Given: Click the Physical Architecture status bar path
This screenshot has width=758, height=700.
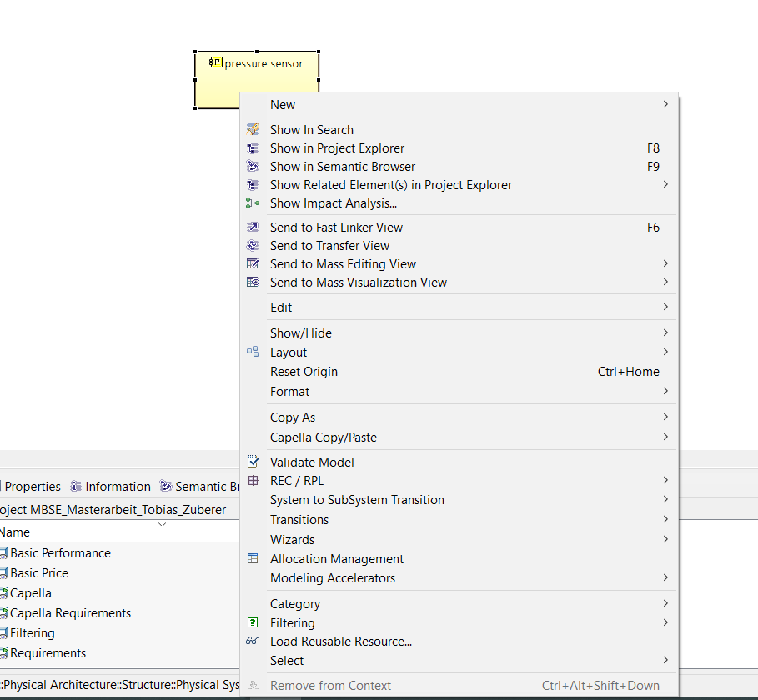Looking at the screenshot, I should (120, 685).
